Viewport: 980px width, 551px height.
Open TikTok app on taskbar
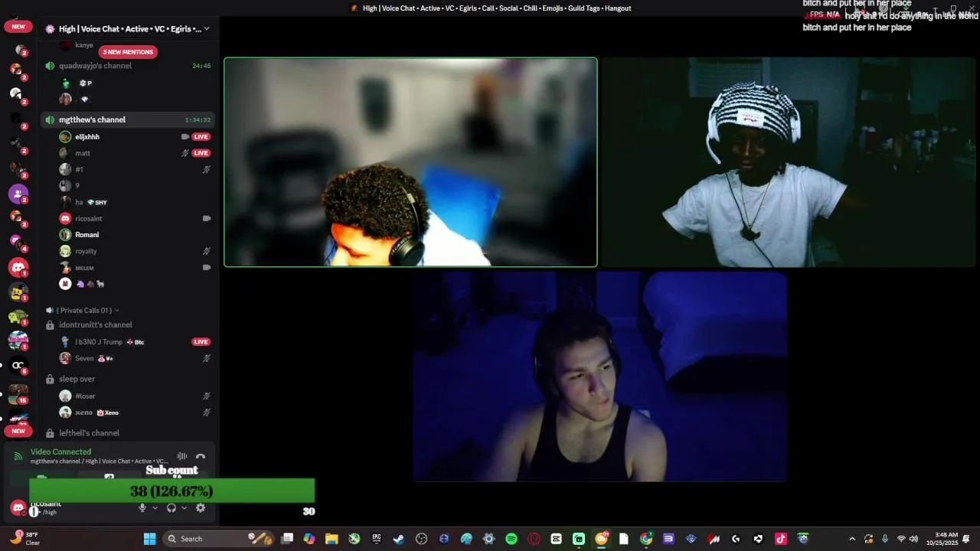point(781,539)
